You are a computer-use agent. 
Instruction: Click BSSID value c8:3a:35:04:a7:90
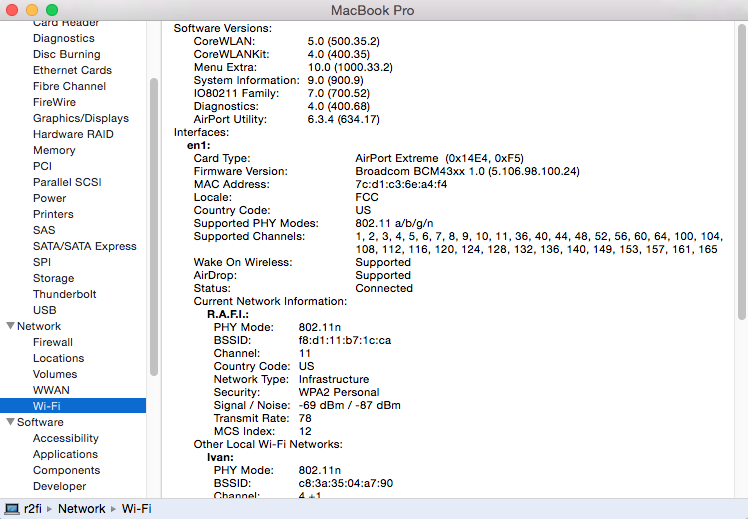coord(345,483)
